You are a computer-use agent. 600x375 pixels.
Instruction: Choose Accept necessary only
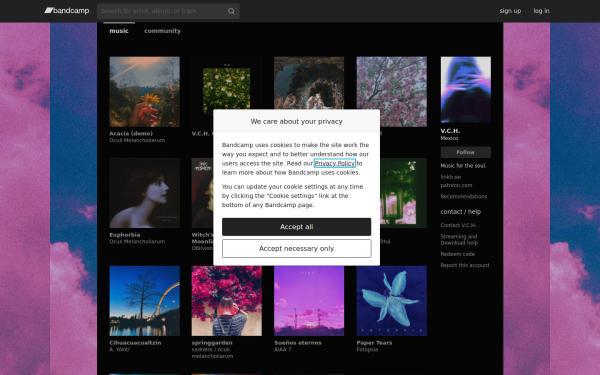pos(297,249)
